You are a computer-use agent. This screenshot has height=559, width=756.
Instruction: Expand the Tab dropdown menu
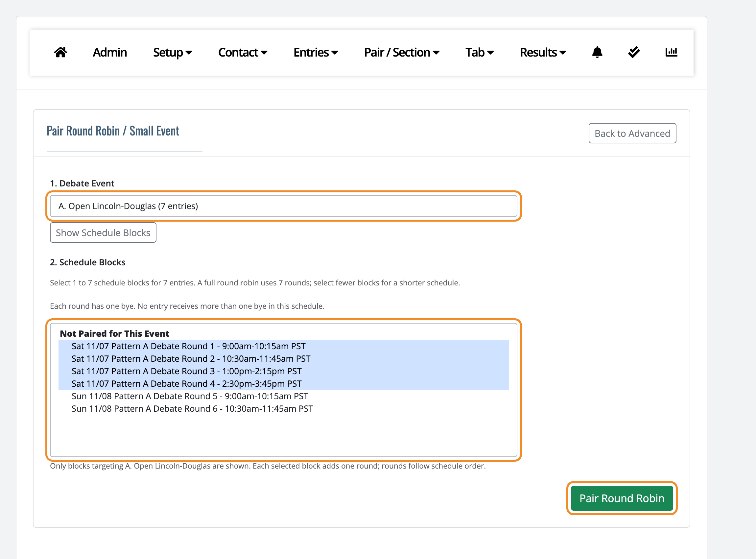coord(479,53)
